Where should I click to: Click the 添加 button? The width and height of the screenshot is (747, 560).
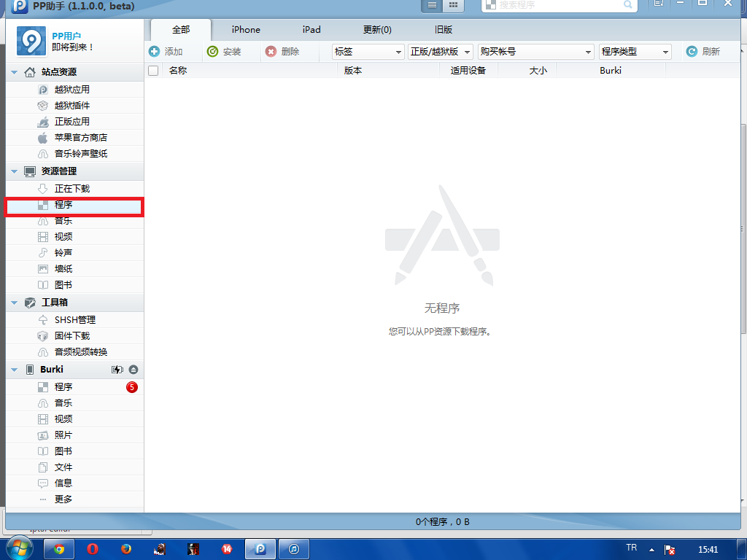click(x=166, y=52)
